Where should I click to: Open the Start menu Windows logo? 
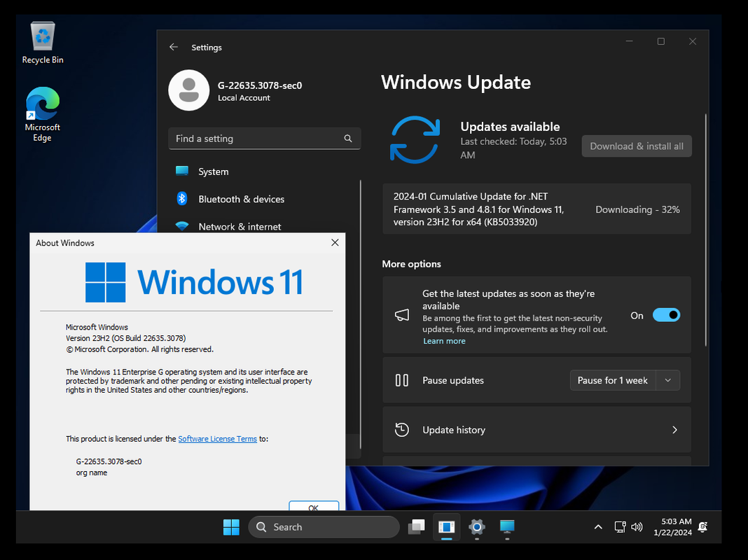pyautogui.click(x=231, y=527)
